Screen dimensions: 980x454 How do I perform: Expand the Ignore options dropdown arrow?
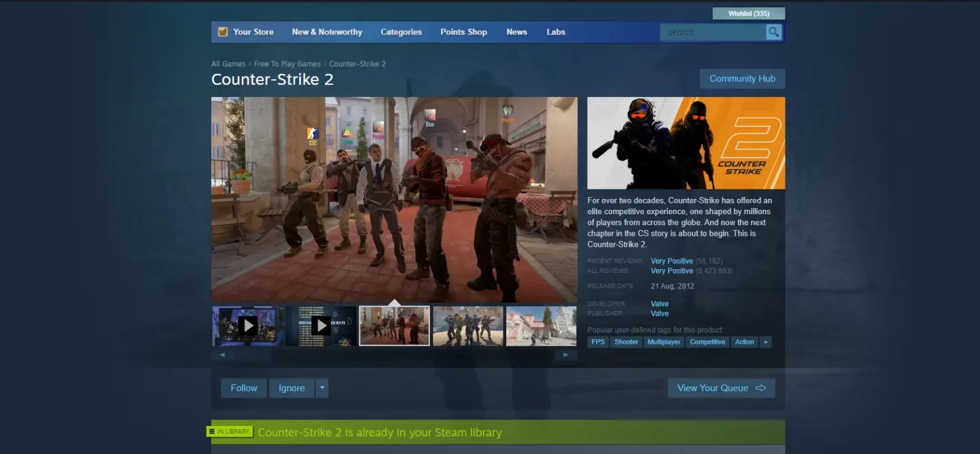322,388
